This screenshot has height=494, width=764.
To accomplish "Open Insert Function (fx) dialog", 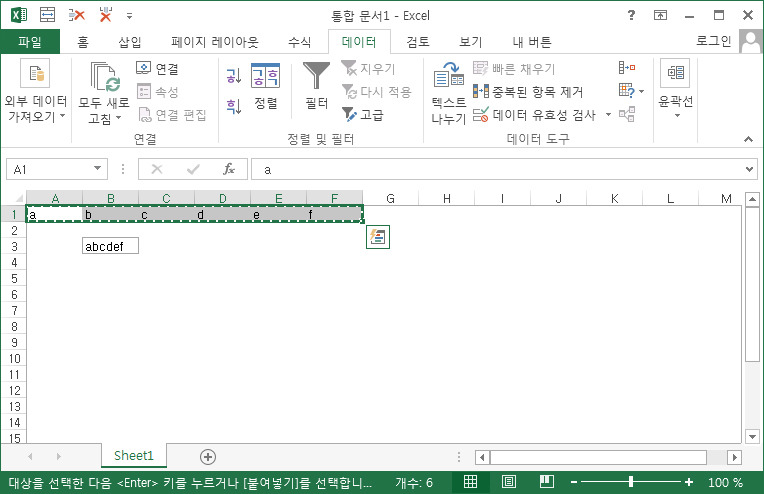I will click(229, 169).
